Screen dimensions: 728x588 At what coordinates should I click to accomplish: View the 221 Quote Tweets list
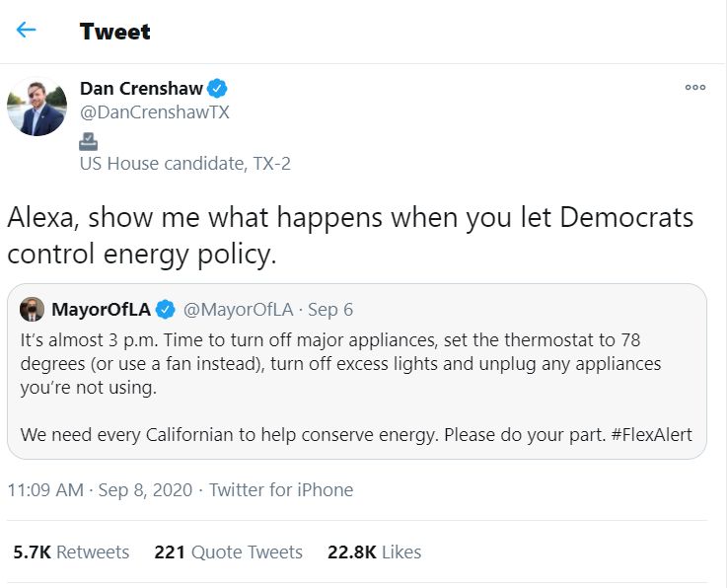[228, 552]
